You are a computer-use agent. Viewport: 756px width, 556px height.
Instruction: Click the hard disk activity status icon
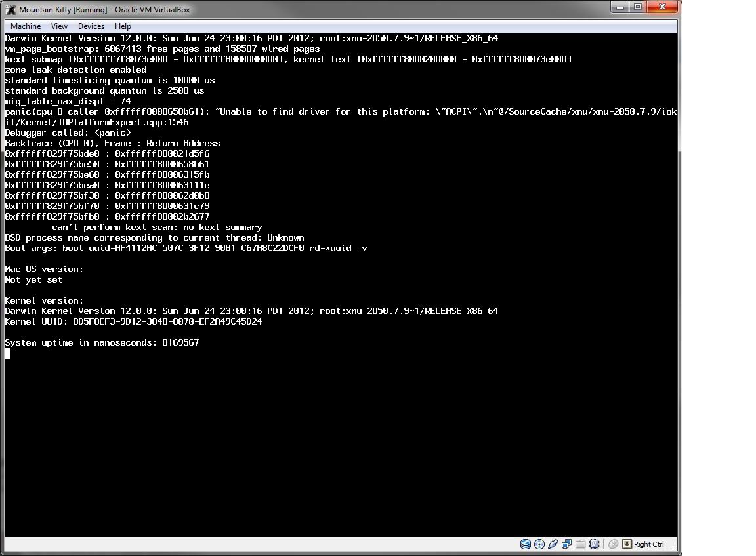(x=526, y=544)
